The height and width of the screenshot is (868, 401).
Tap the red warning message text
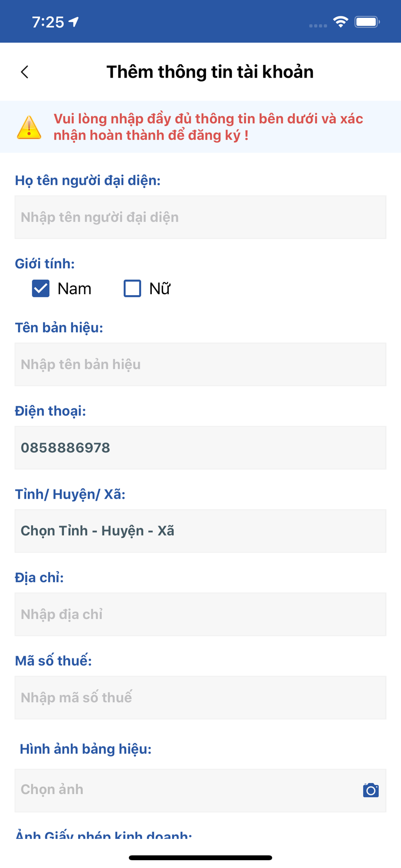[208, 127]
